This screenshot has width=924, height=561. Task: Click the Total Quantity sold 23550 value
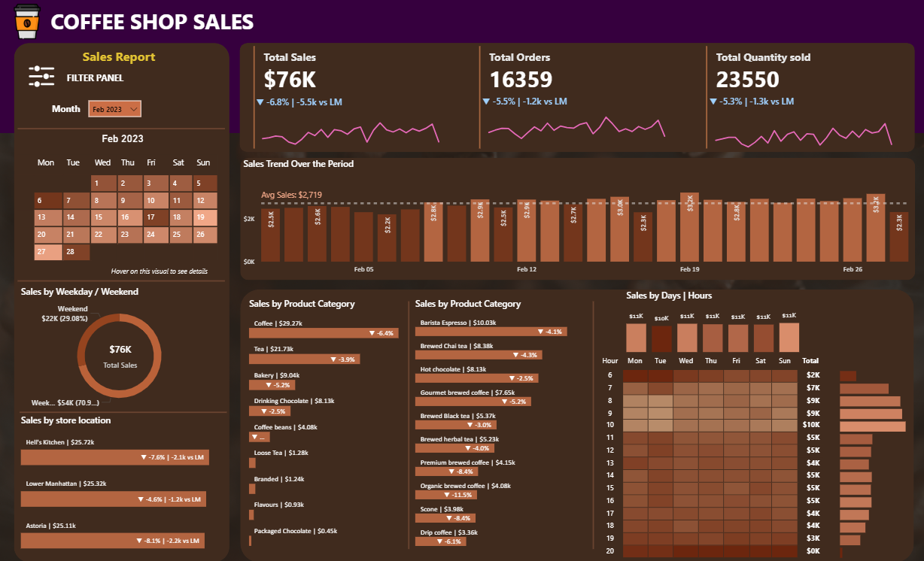coord(748,80)
